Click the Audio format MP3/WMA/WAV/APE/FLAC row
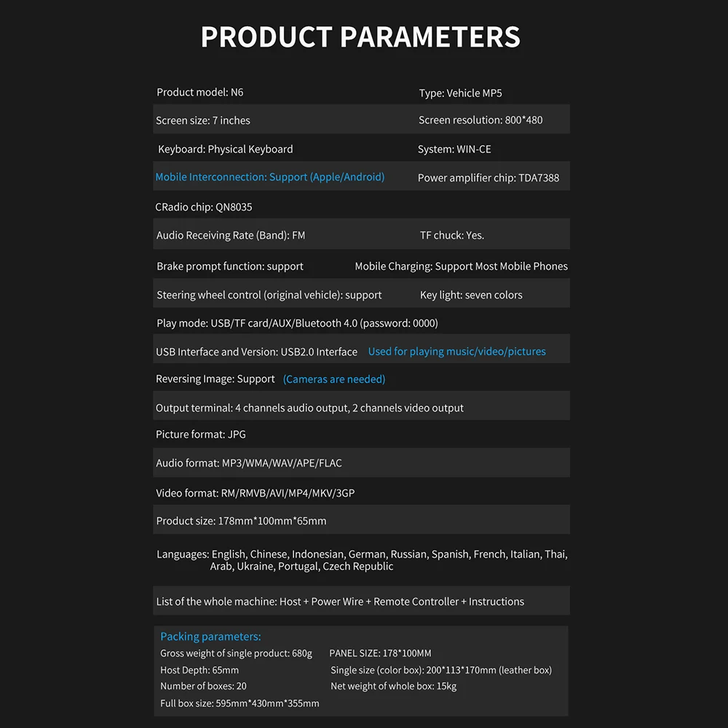Image resolution: width=728 pixels, height=728 pixels. click(x=249, y=463)
